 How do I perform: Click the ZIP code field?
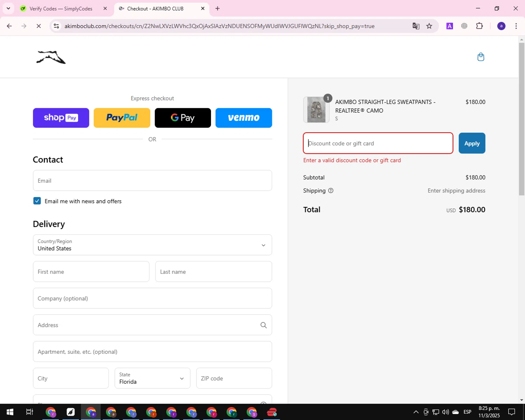click(x=234, y=378)
